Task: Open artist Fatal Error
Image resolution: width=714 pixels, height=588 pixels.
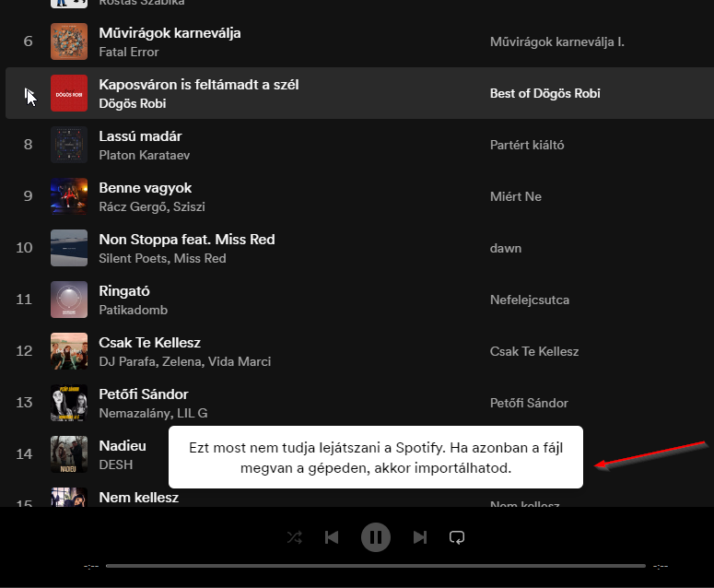Action: pos(129,52)
